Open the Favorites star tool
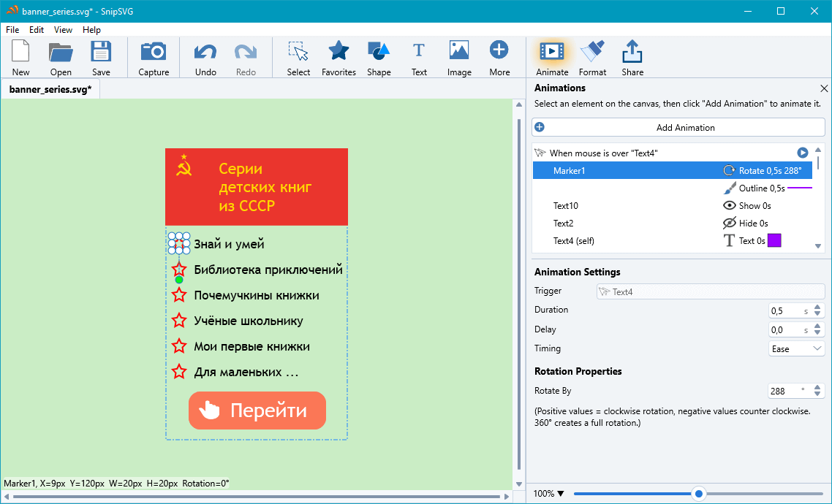 click(339, 52)
